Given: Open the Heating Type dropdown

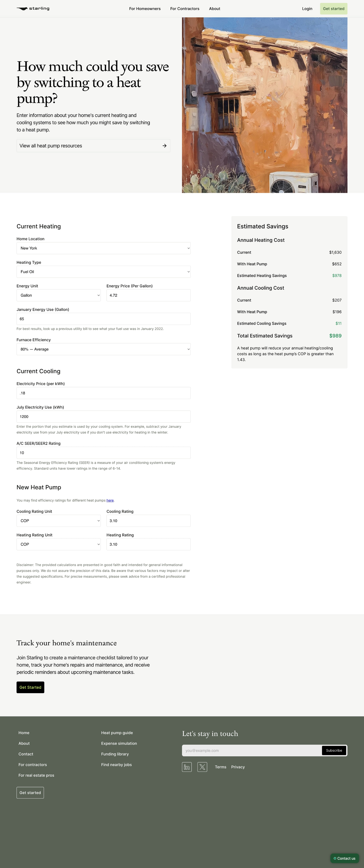Looking at the screenshot, I should coord(104,272).
